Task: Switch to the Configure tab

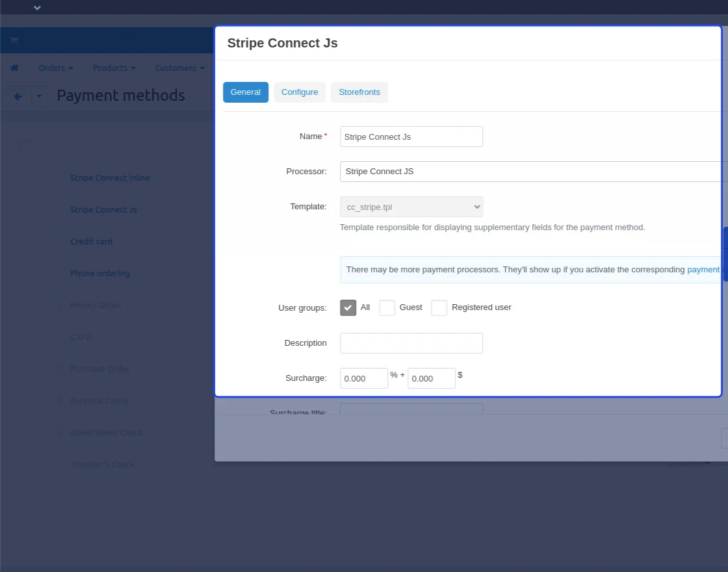Action: point(300,92)
